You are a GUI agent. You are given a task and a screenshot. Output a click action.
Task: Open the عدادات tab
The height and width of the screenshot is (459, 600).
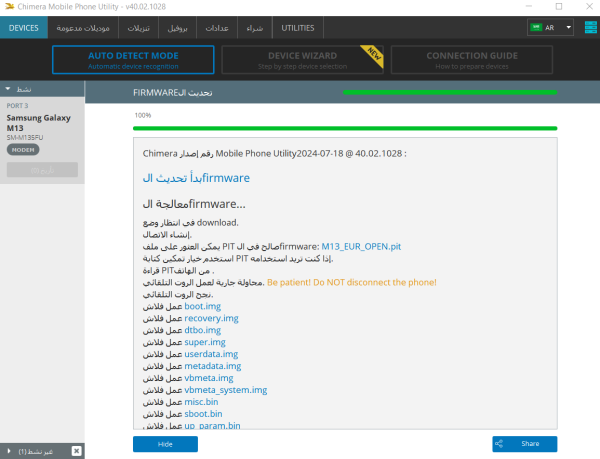click(217, 28)
